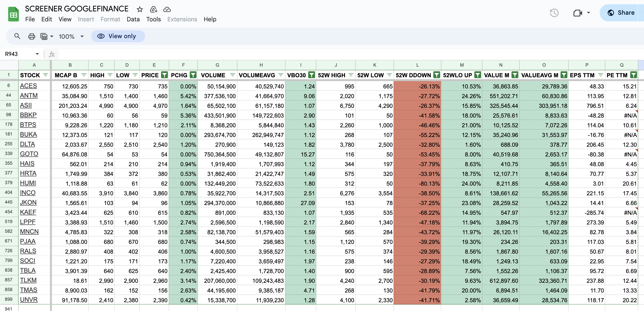Image resolution: width=644 pixels, height=311 pixels.
Task: Open the Data menu
Action: [x=133, y=19]
